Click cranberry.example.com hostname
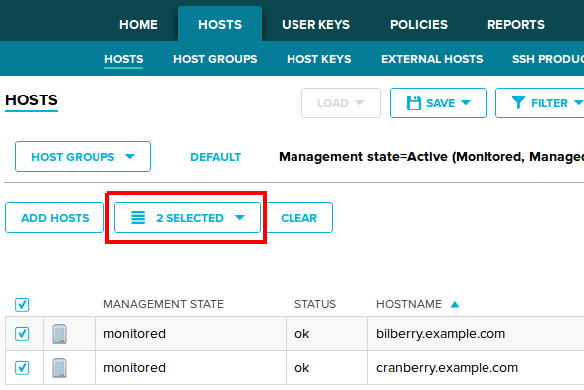The width and height of the screenshot is (584, 390). click(447, 368)
